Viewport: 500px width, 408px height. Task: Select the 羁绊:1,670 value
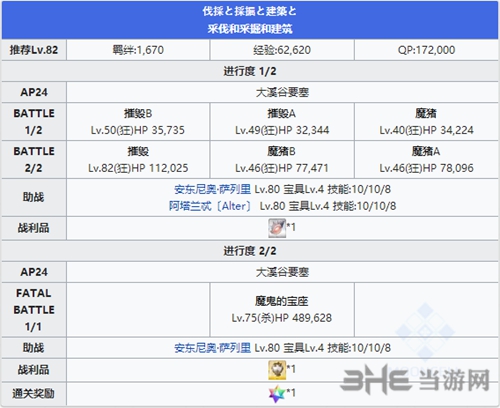pos(138,50)
